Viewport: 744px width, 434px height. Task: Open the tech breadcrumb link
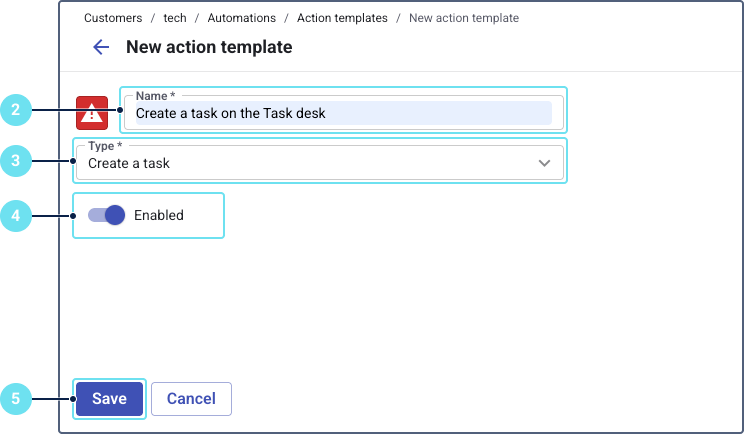(175, 18)
